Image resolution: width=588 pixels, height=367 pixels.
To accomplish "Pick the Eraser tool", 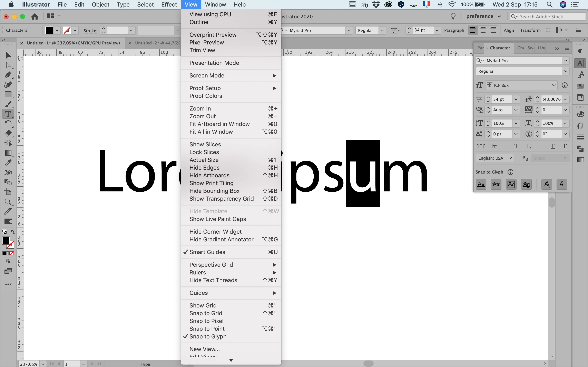I will pyautogui.click(x=8, y=133).
